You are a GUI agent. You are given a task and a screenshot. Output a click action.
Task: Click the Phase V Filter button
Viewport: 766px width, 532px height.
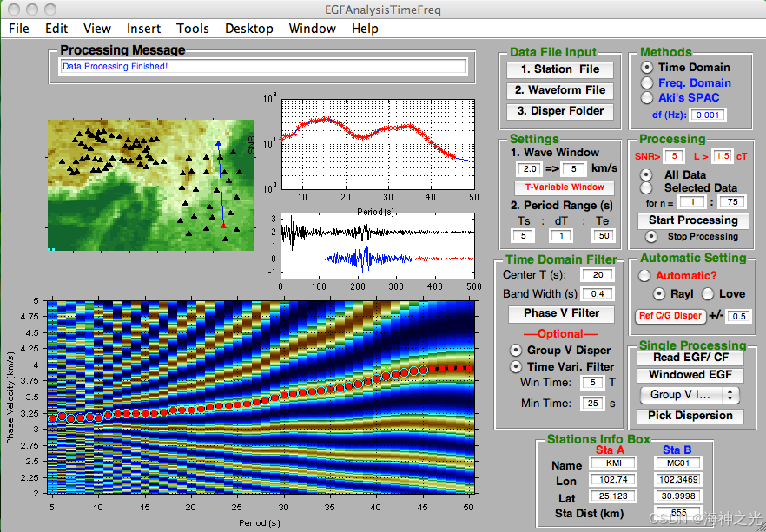[x=561, y=314]
